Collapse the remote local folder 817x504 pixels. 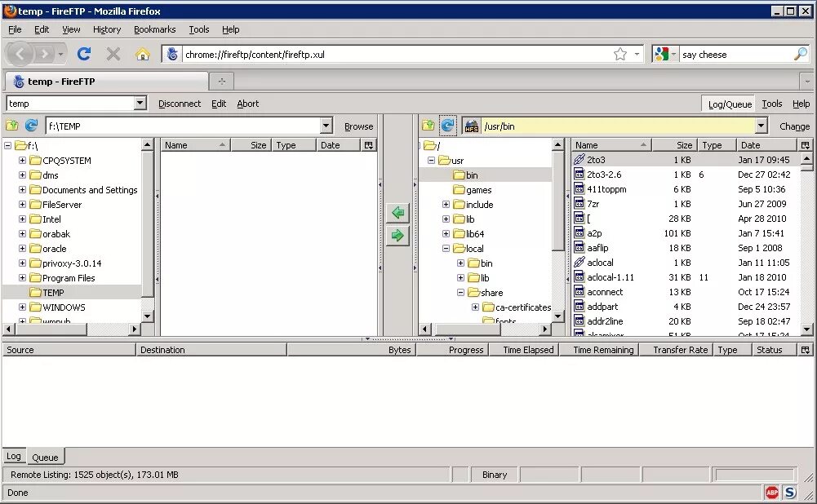[x=446, y=249]
